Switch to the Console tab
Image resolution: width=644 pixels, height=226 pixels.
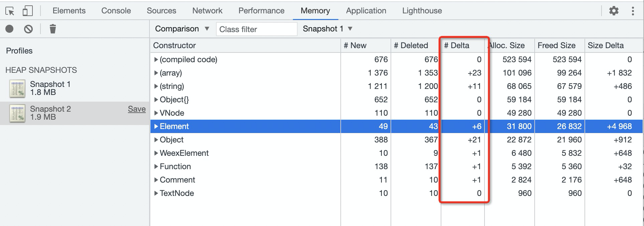coord(116,11)
